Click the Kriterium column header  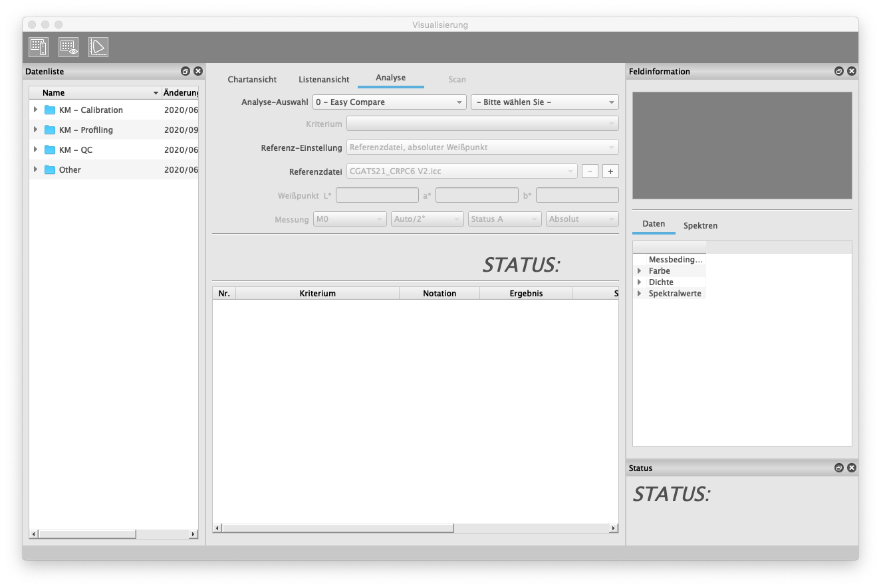[317, 293]
